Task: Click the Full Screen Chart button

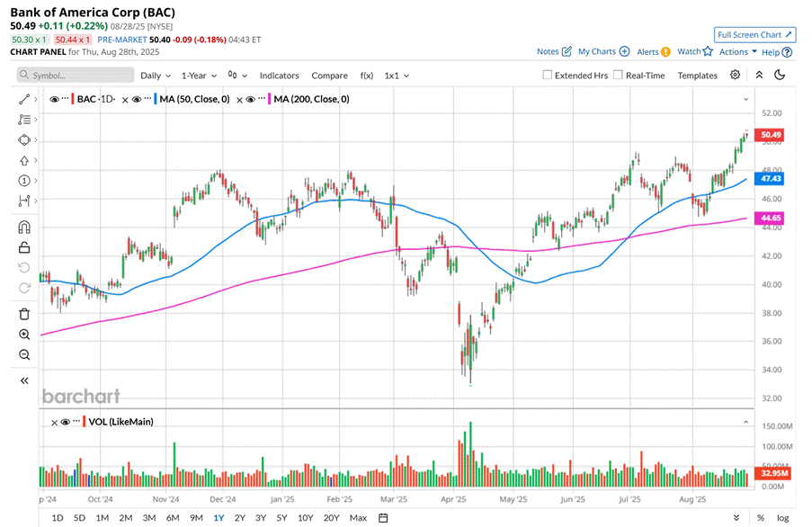Action: click(x=754, y=35)
